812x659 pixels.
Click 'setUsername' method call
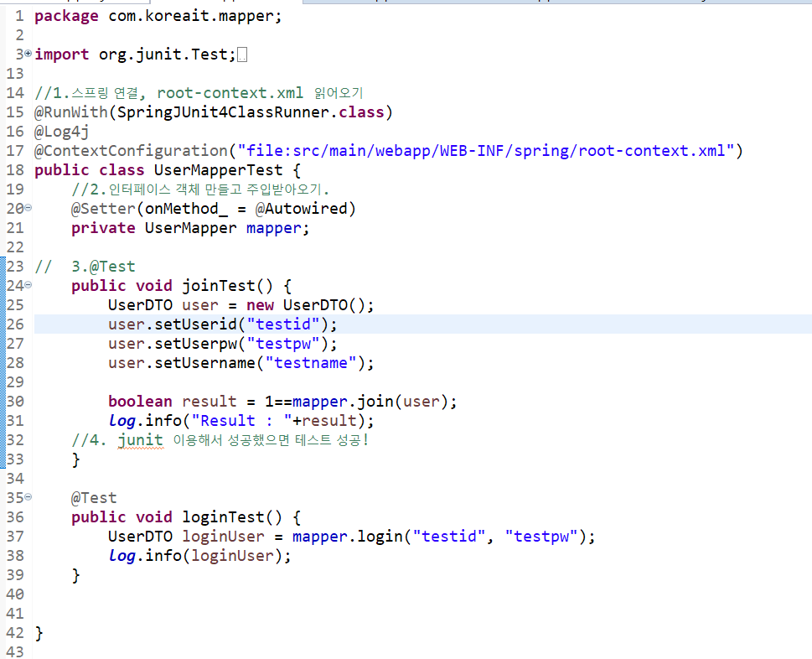pos(204,363)
